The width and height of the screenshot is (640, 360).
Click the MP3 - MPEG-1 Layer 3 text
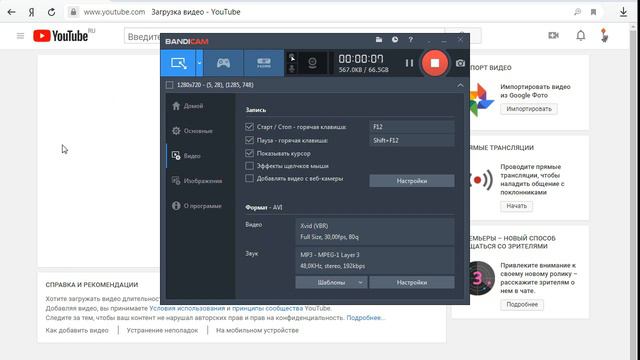pyautogui.click(x=330, y=255)
